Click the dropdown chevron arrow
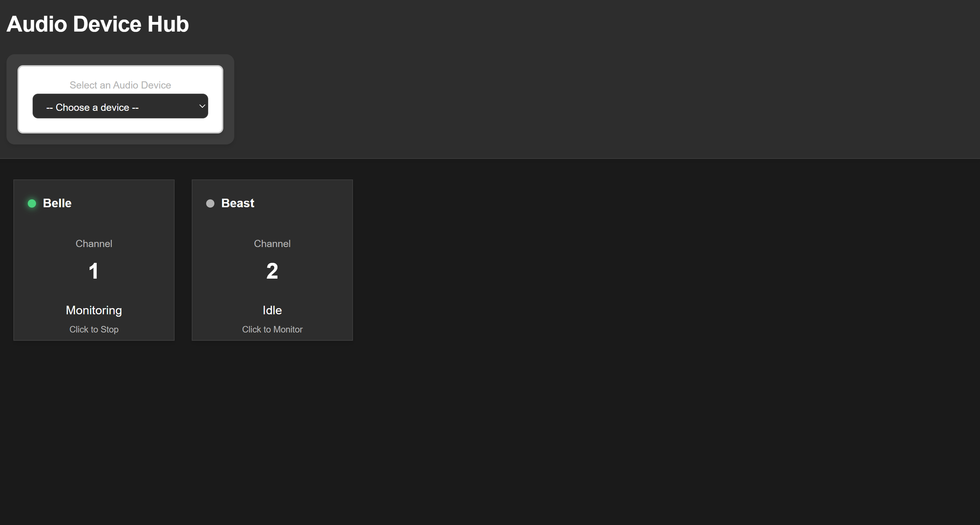This screenshot has width=980, height=525. (202, 106)
